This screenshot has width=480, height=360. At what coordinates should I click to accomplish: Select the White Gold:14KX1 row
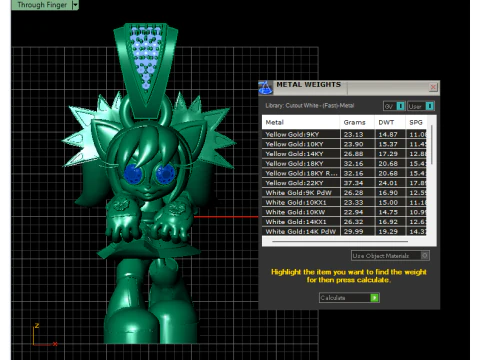[x=344, y=221]
